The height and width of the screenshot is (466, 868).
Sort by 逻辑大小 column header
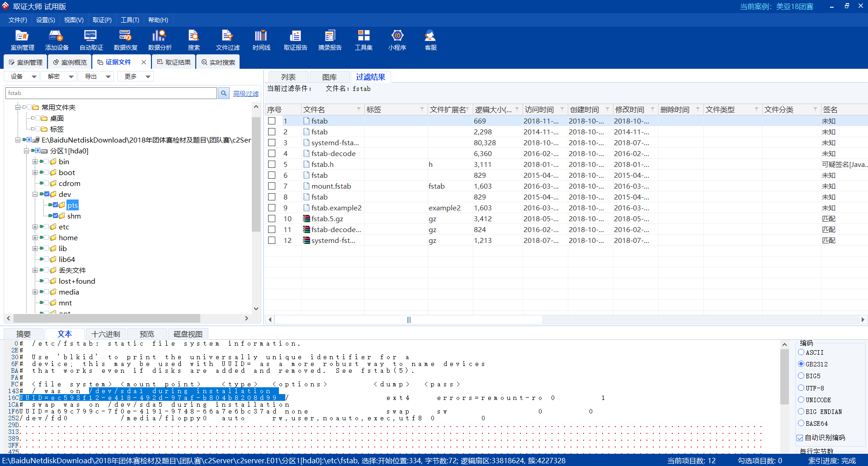tap(493, 109)
